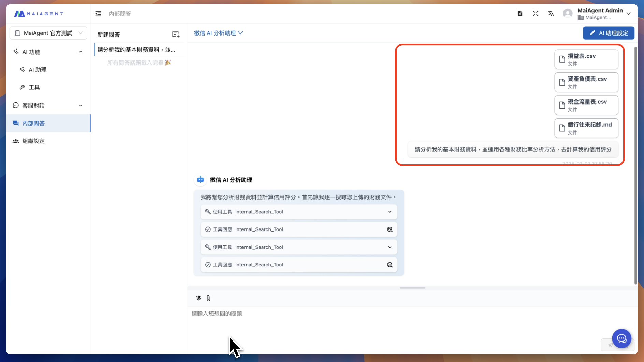644x362 pixels.
Task: Attach a file with the paperclip icon
Action: pos(208,298)
